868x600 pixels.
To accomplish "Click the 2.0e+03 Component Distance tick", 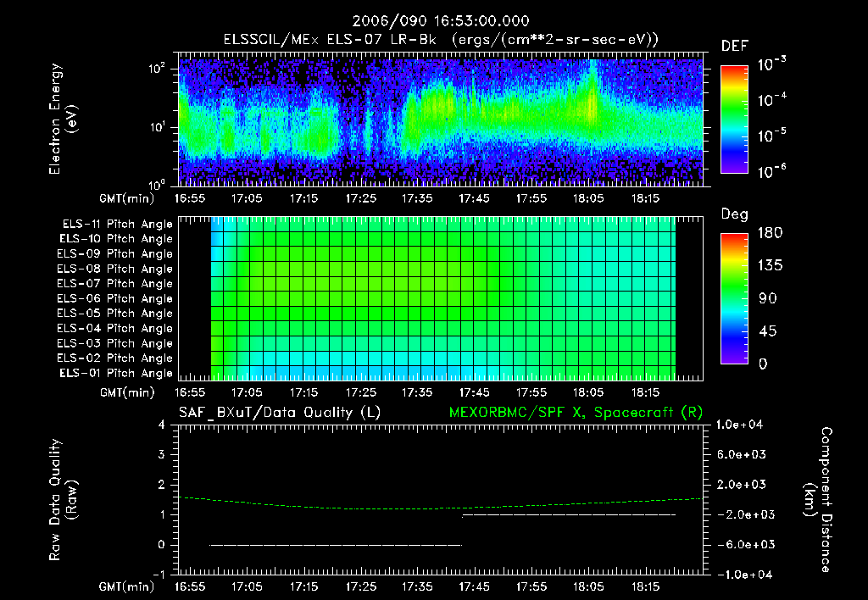I will (x=742, y=484).
